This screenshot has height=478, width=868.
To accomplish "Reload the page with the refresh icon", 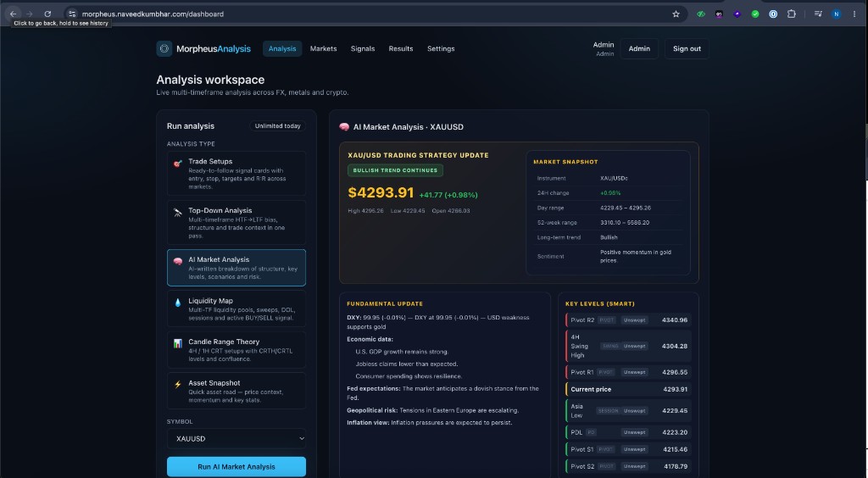I will (x=47, y=14).
